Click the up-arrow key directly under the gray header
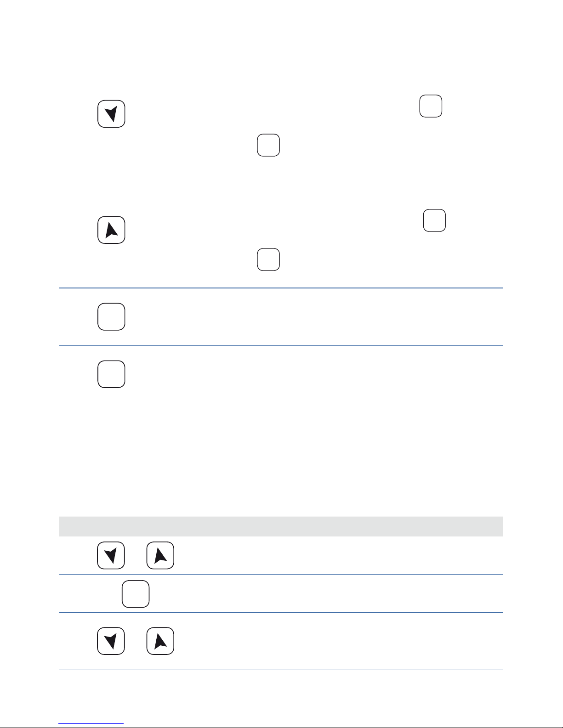 coord(160,555)
